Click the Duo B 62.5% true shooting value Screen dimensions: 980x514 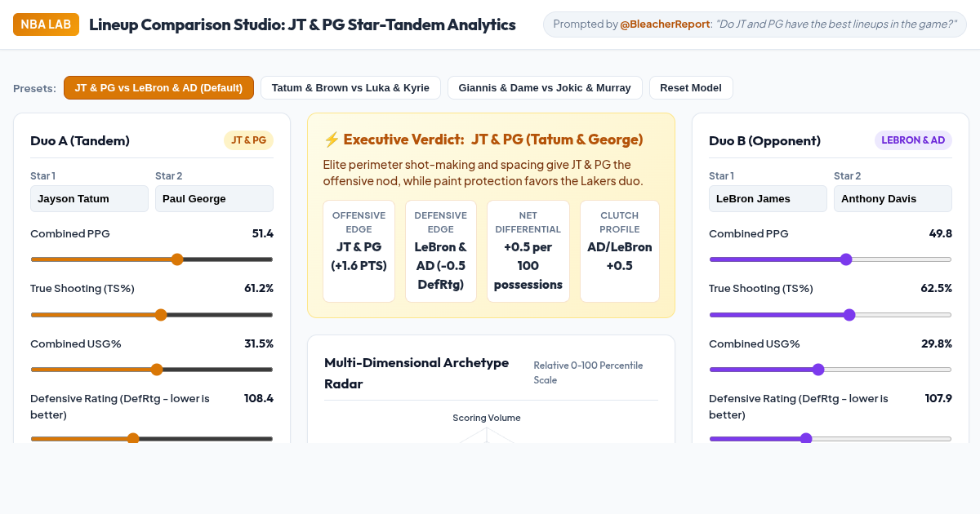(937, 288)
